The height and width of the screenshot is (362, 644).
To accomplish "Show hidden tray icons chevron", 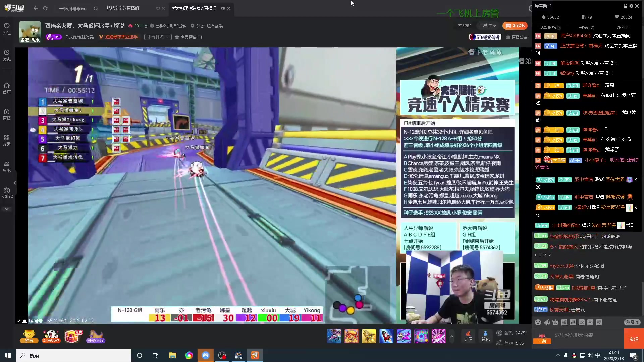I will (558, 355).
